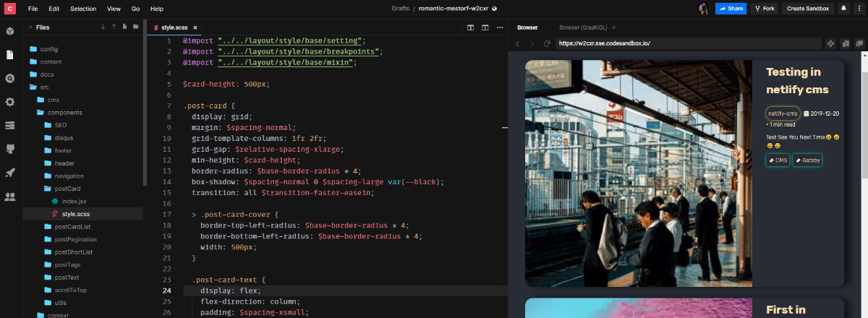Click the CMS tag in preview
This screenshot has width=868, height=318.
pyautogui.click(x=778, y=160)
